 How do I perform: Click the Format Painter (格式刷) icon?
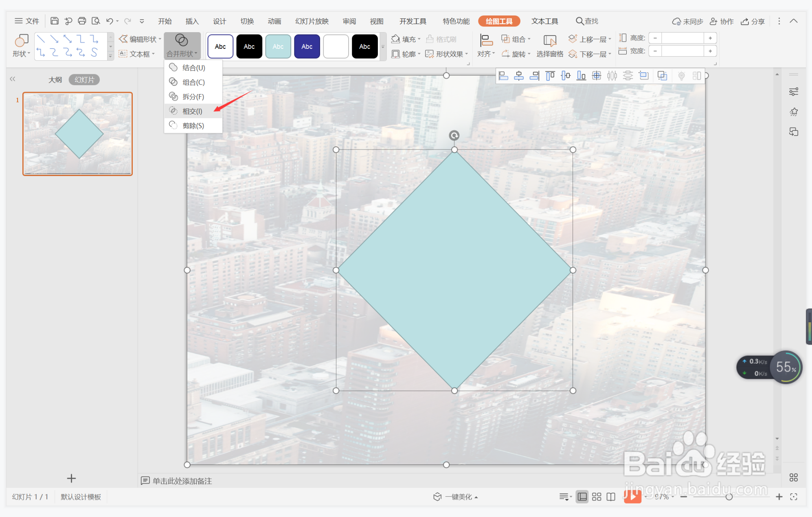pyautogui.click(x=441, y=39)
